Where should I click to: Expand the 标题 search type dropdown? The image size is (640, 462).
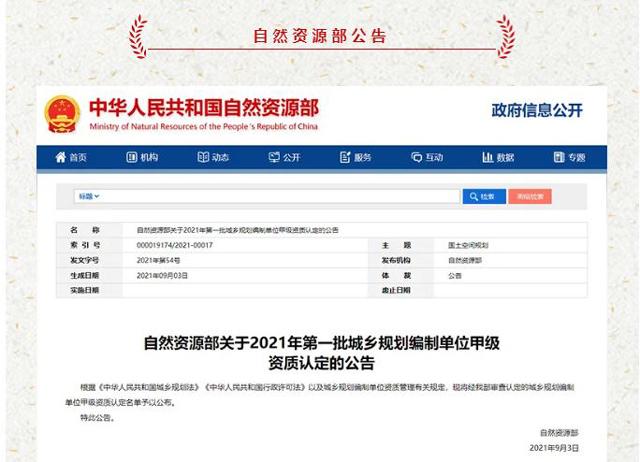click(x=90, y=197)
